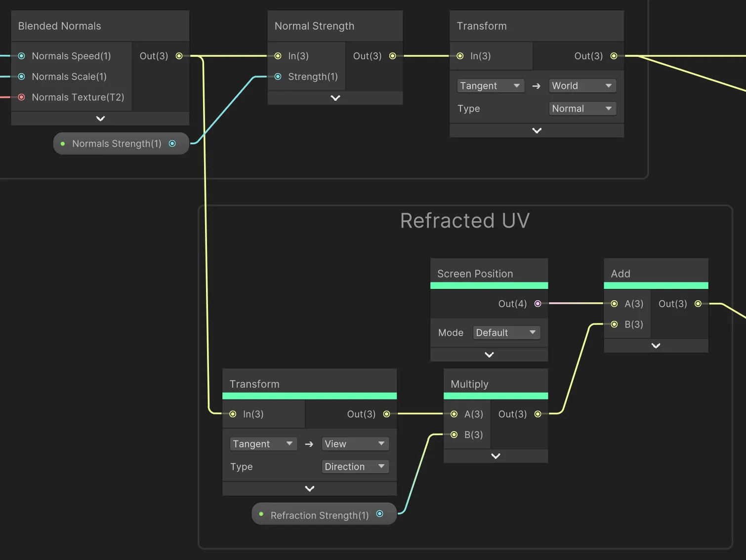The image size is (746, 560).
Task: Collapse the Add node preview
Action: pos(656,346)
